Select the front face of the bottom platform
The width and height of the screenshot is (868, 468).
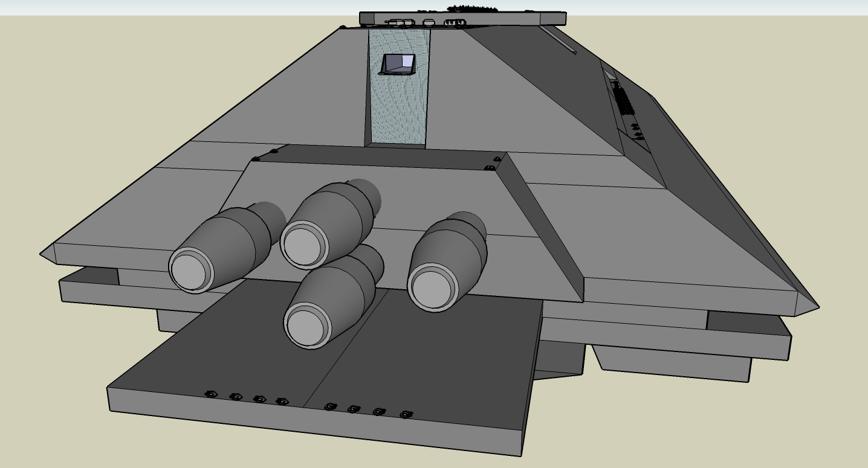pos(302,423)
